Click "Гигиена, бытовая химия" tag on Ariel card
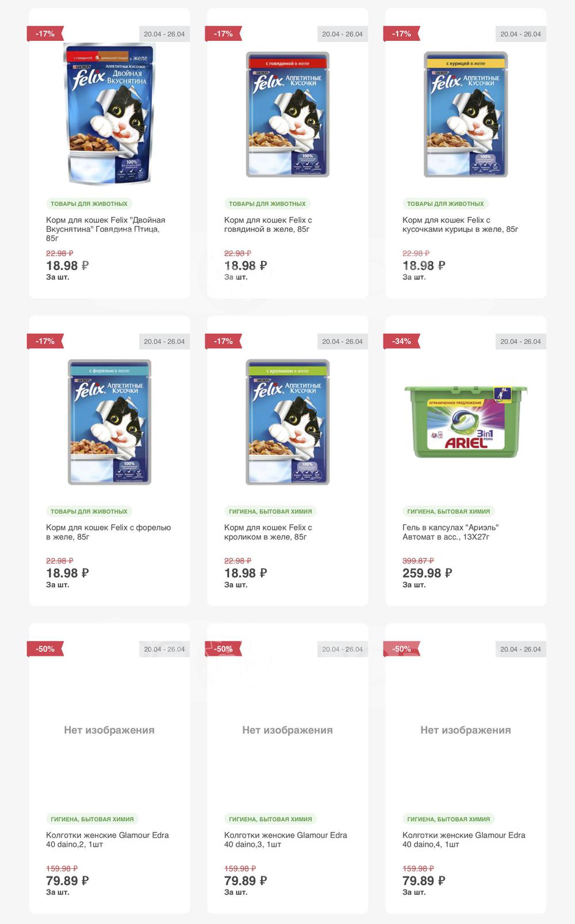Screen dimensions: 575x924 448,511
